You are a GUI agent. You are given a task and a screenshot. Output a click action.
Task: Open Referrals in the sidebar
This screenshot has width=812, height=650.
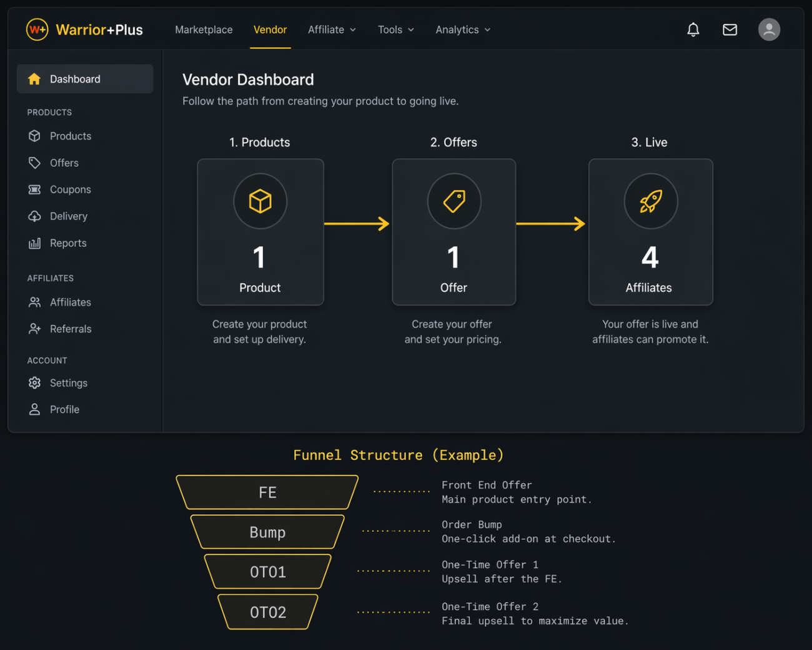tap(70, 329)
